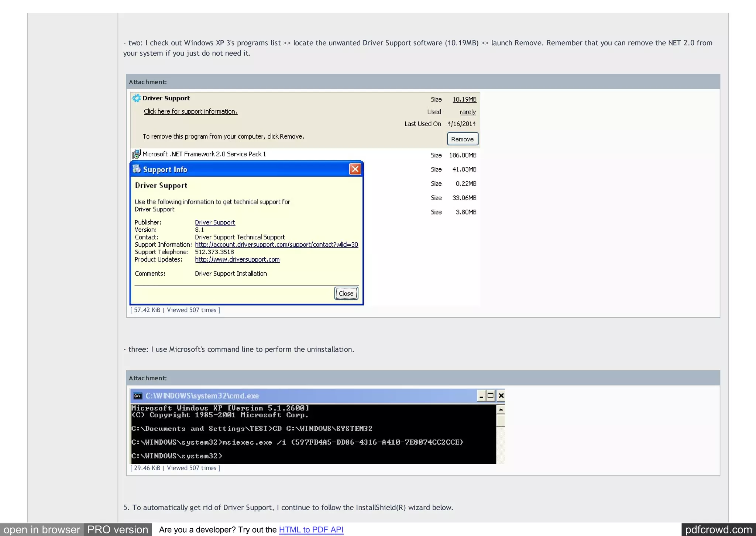Click the first Attachment header bar
The width and height of the screenshot is (756, 536).
(x=423, y=82)
